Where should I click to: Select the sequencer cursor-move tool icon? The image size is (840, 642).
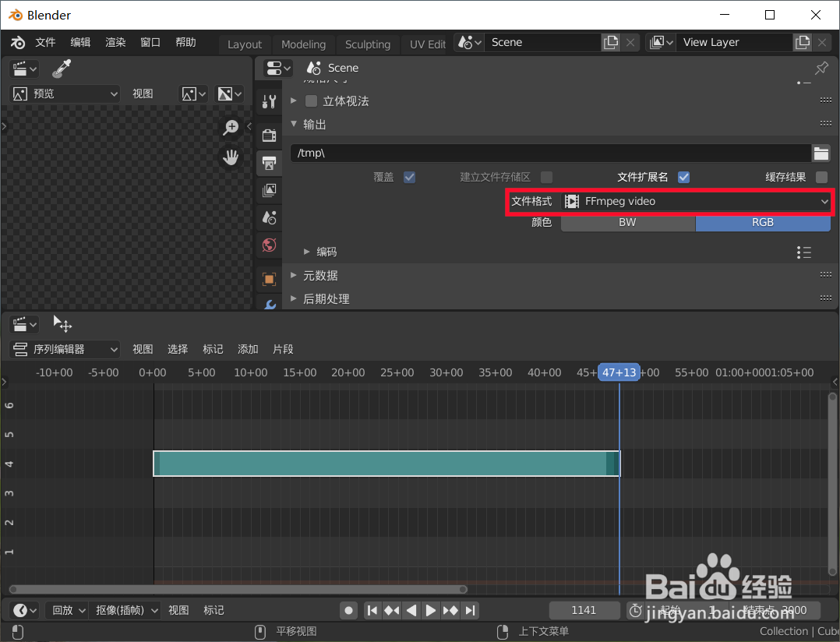[62, 324]
